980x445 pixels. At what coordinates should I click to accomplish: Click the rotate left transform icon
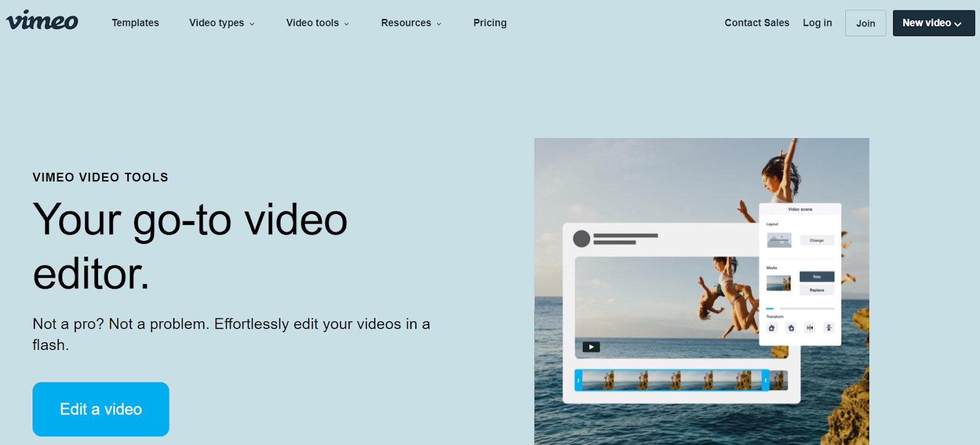pyautogui.click(x=772, y=328)
